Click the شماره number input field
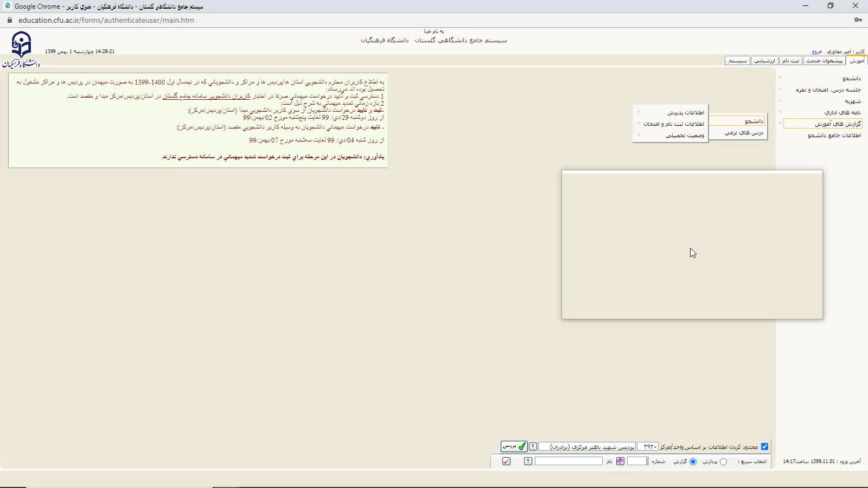This screenshot has height=488, width=868. click(637, 461)
